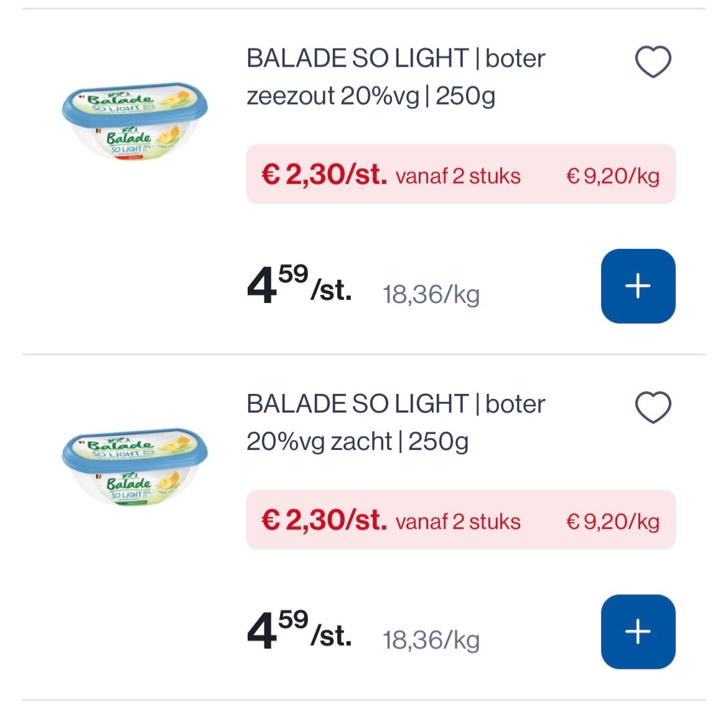Tap '€ 2,30/st.' promo price of zeezout butter
Screen dimensions: 728x710
pyautogui.click(x=324, y=175)
